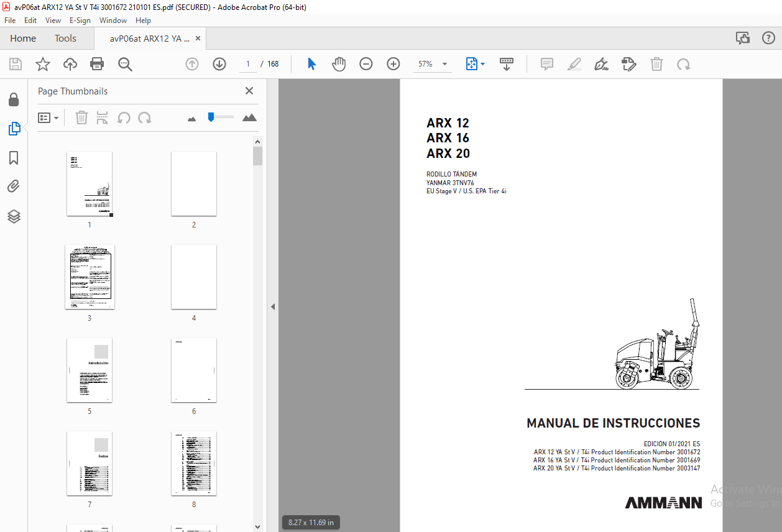Open the Sign document pen tool

click(601, 64)
